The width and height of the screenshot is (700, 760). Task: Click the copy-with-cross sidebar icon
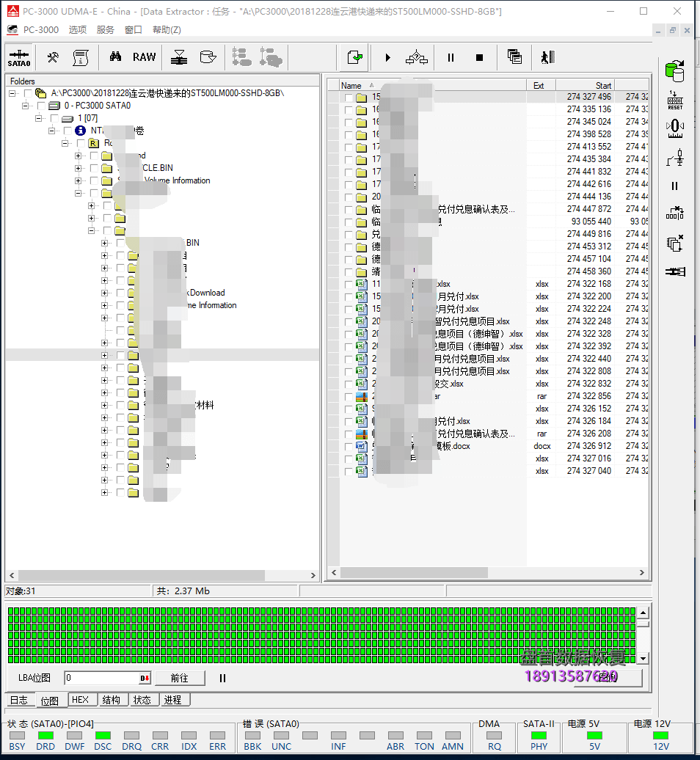coord(675,243)
